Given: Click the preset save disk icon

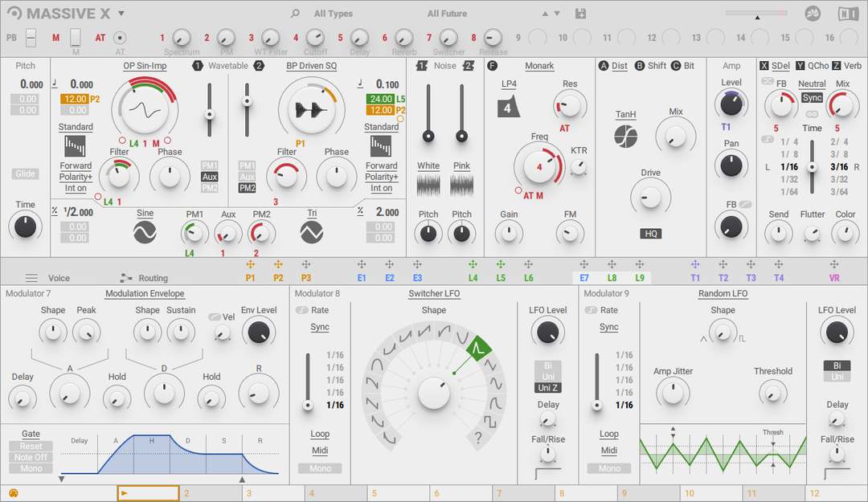Looking at the screenshot, I should coord(580,14).
